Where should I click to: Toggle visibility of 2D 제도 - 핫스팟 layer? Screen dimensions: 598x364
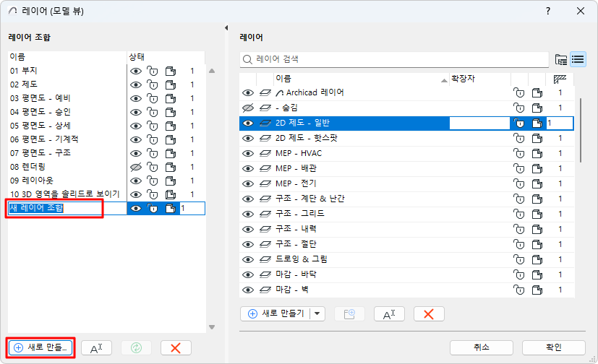coord(248,138)
